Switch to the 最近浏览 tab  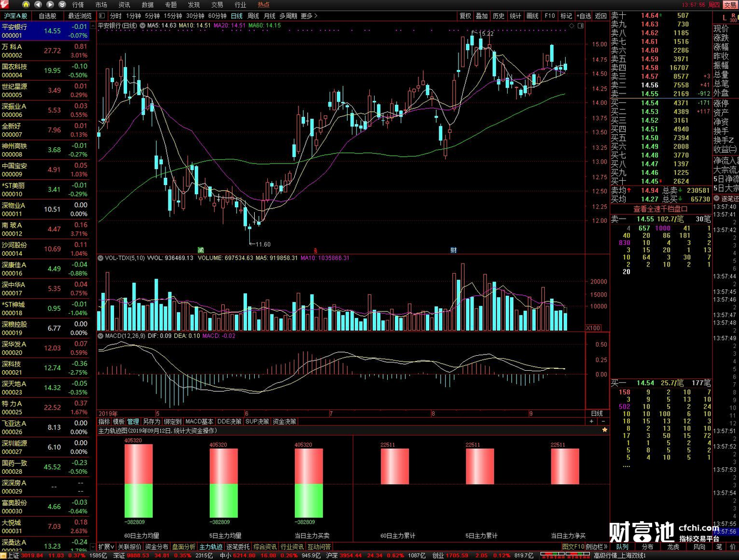click(79, 16)
